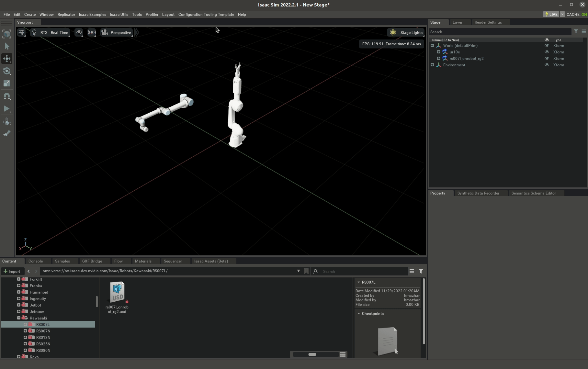Start simulation with the Play button
Image resolution: width=588 pixels, height=369 pixels.
(x=7, y=109)
